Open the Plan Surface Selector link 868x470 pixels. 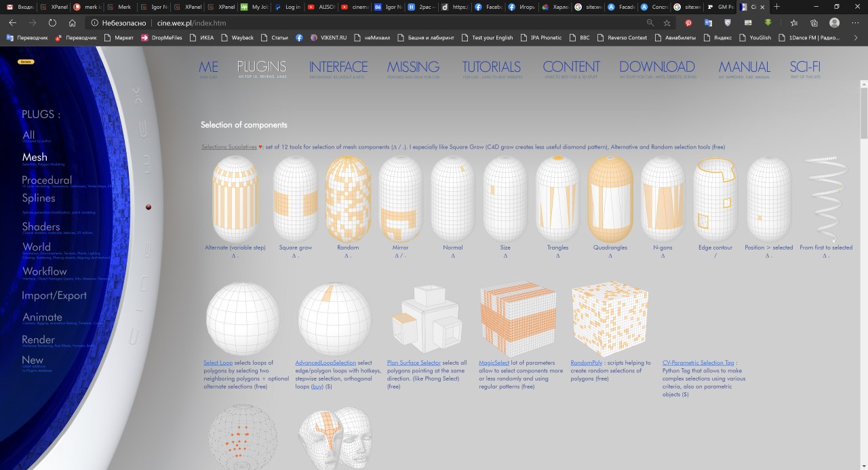click(x=414, y=363)
